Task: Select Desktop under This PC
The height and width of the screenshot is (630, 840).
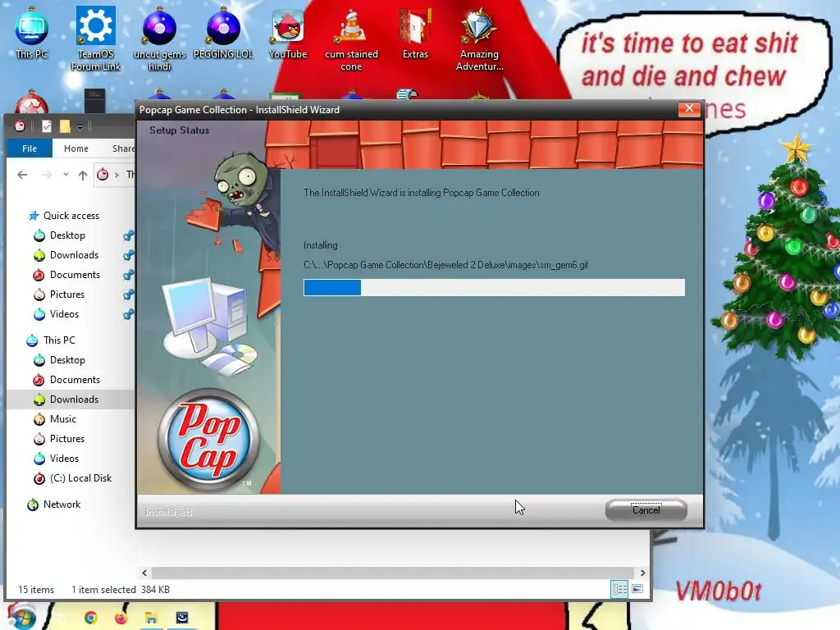Action: click(67, 360)
